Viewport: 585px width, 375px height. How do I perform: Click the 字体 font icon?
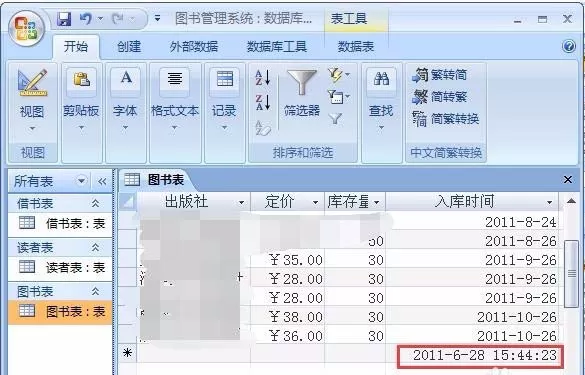126,79
